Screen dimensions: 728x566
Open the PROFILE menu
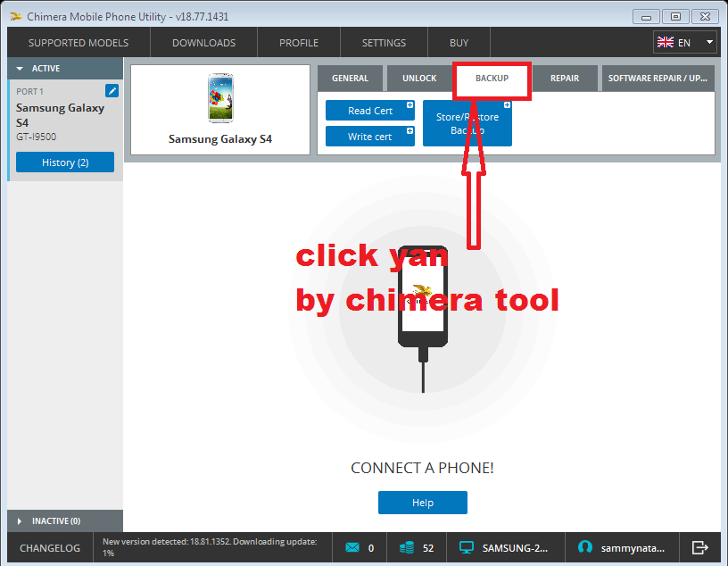tap(299, 43)
